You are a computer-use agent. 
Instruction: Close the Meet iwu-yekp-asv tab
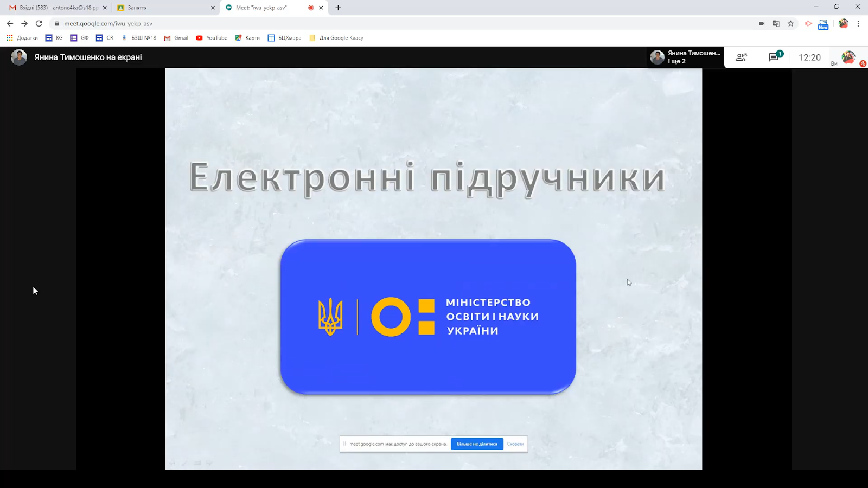coord(321,8)
